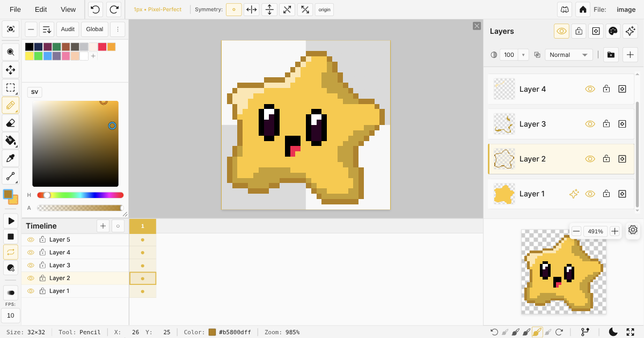Pick the red palette swatch
This screenshot has height=338, width=644.
[x=102, y=47]
